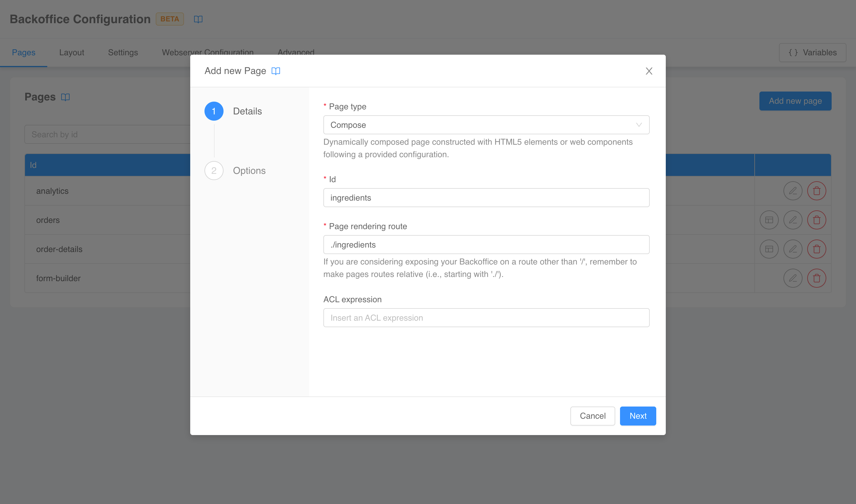Click the documentation icon beside Backoffice Configuration title
856x504 pixels.
[x=198, y=19]
